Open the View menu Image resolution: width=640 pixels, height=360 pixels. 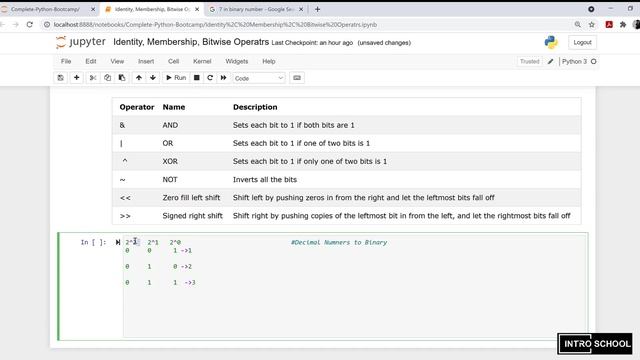[x=117, y=61]
